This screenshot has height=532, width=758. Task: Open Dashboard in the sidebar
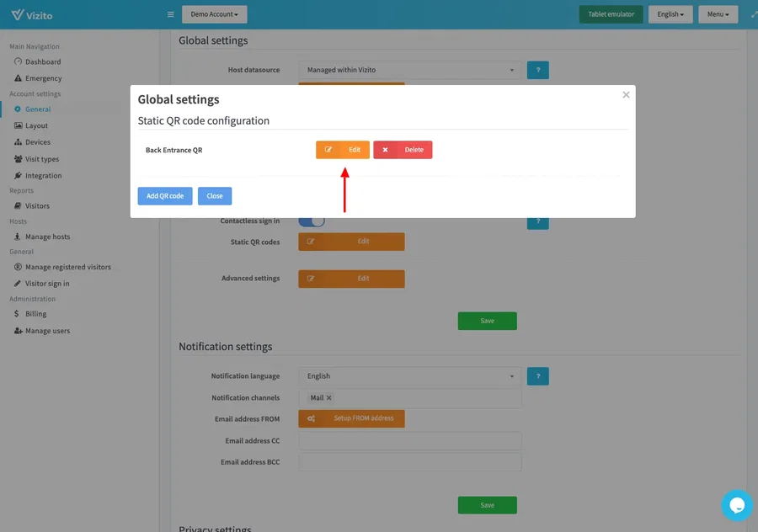point(43,61)
